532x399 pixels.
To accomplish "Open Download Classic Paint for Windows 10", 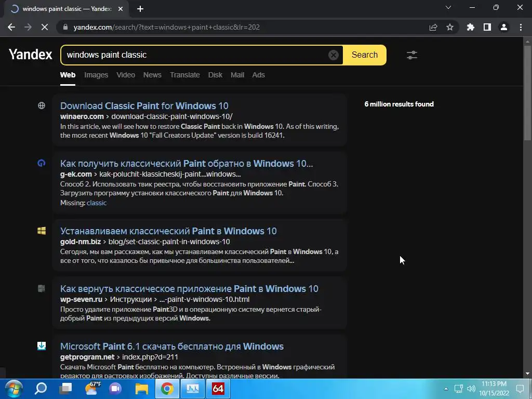I will point(144,105).
